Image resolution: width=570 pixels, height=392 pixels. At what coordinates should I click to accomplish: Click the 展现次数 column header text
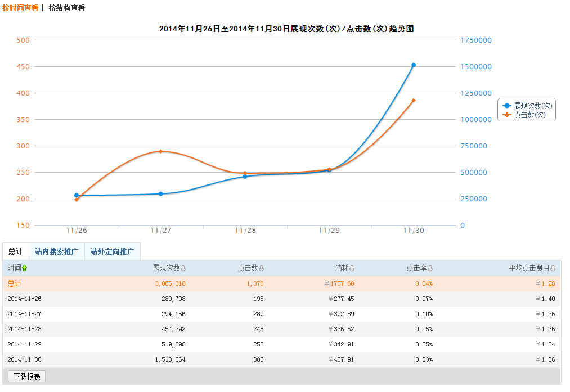(x=166, y=268)
